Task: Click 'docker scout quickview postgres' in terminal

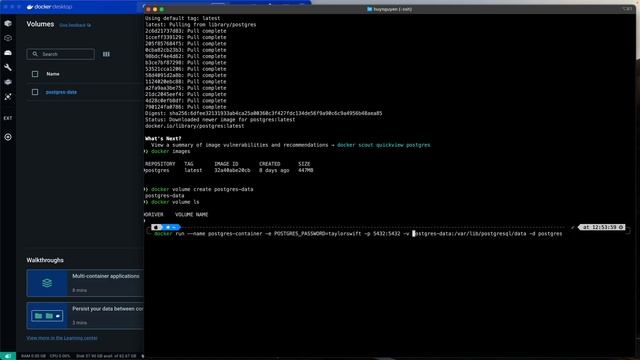Action: coord(383,145)
